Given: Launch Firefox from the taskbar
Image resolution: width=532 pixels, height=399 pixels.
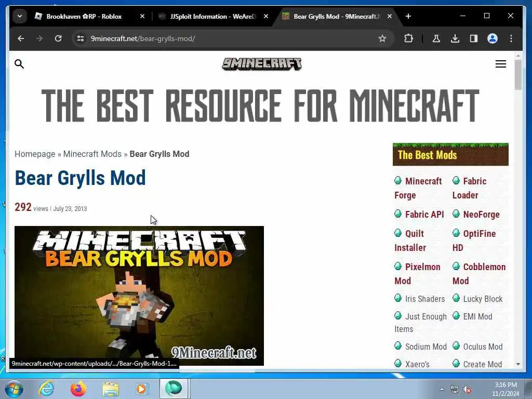Looking at the screenshot, I should pos(78,389).
